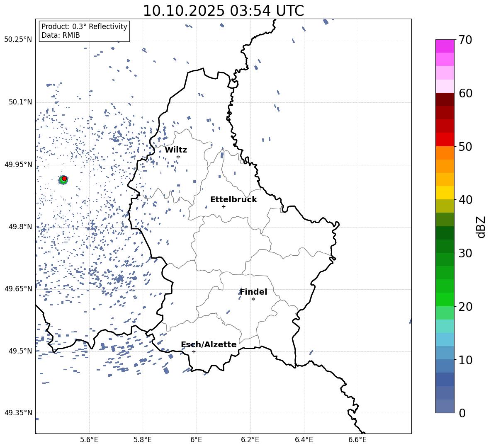The image size is (491, 448).
Task: Pick the yellow colorbar swatch above 40
Action: [x=445, y=193]
